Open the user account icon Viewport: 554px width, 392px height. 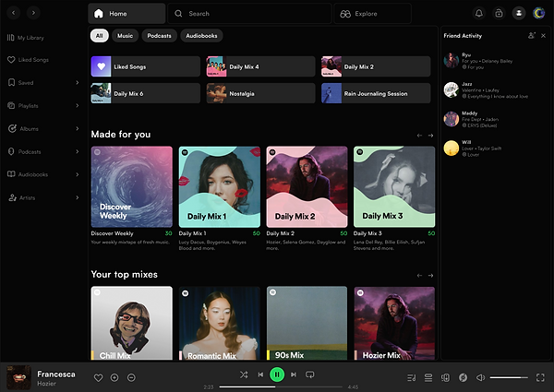click(519, 14)
